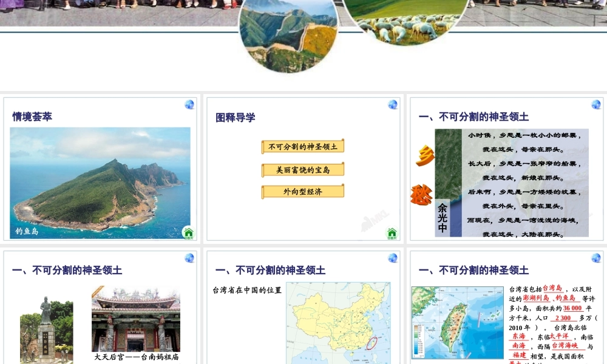Click the 情境荟萃 slide title

[32, 117]
